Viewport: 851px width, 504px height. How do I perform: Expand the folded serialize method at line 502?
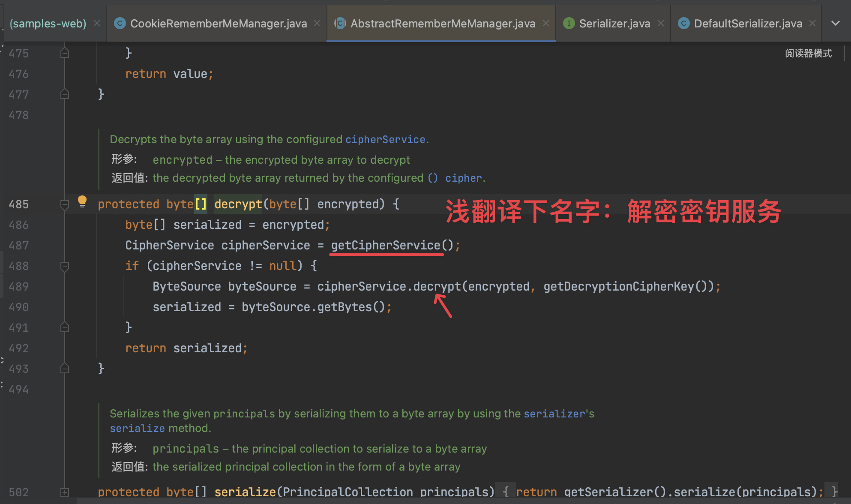point(65,492)
